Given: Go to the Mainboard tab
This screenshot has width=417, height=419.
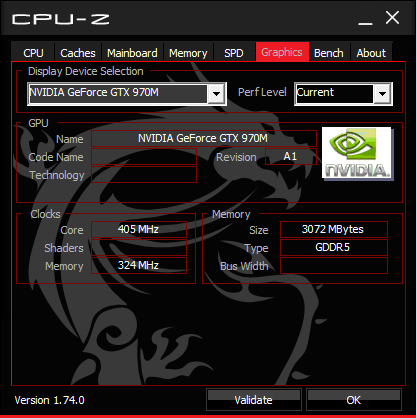Looking at the screenshot, I should coord(132,53).
